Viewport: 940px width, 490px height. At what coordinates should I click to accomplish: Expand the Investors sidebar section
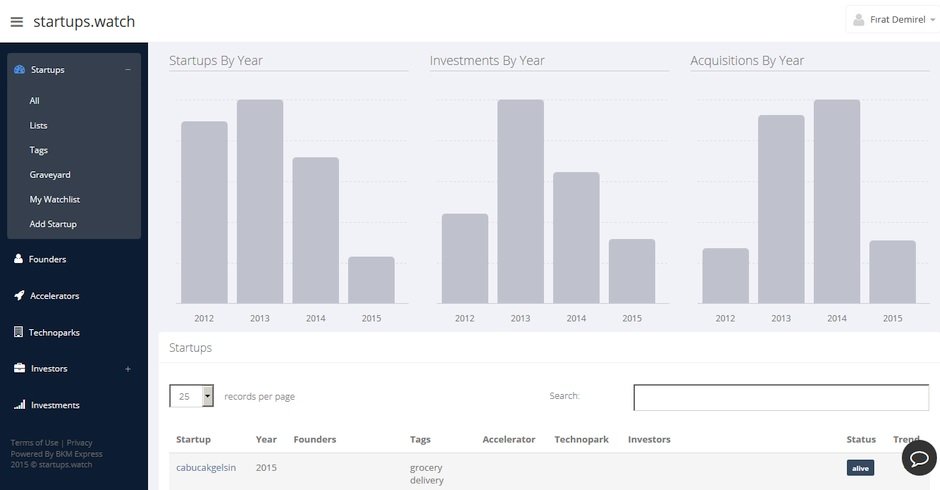pos(127,369)
